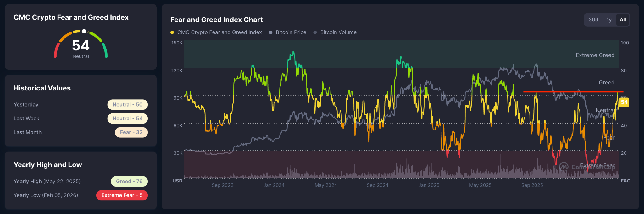Screen dimensions: 644x214
Task: Click the yellow legend dot for Fear and Greed Index
Action: (172, 32)
